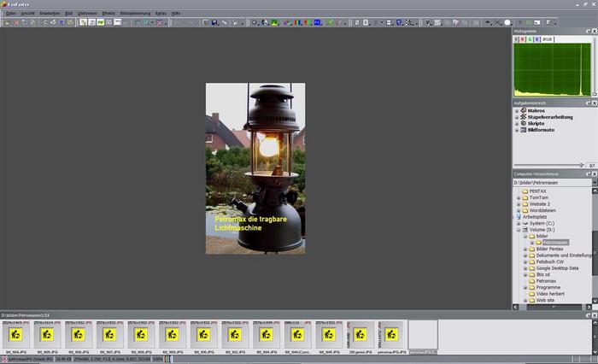
Task: Click the white page icon after the separator
Action: (357, 23)
